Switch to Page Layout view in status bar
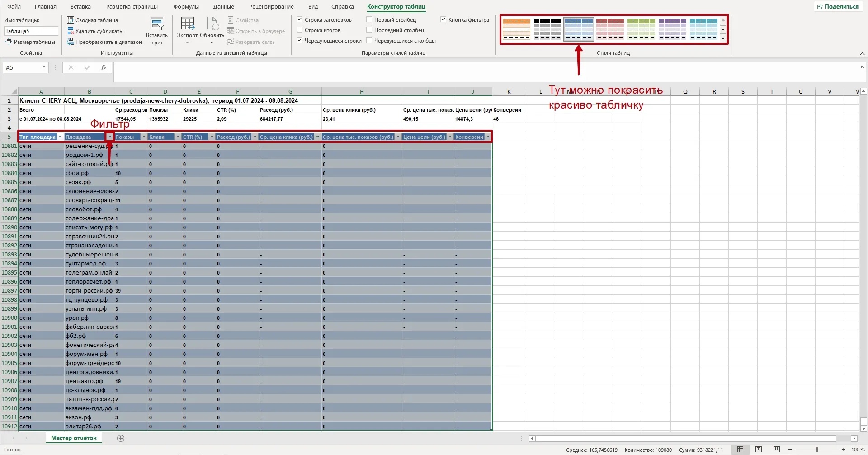This screenshot has width=868, height=455. (759, 450)
